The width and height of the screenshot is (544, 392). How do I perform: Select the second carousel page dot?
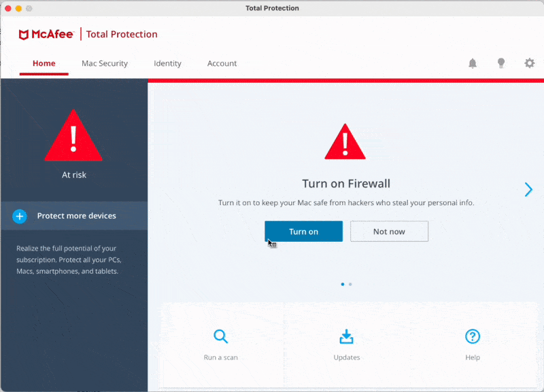[350, 284]
